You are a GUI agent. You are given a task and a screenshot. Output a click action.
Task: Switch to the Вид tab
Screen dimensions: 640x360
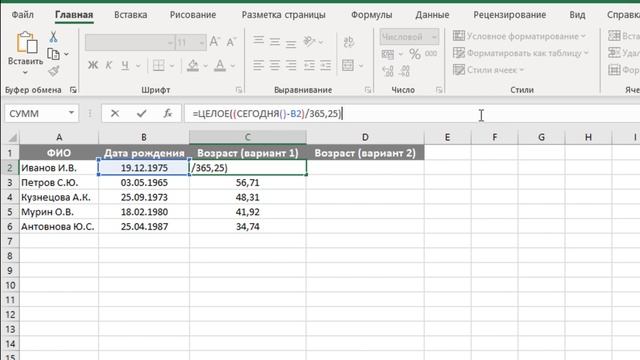click(x=577, y=15)
